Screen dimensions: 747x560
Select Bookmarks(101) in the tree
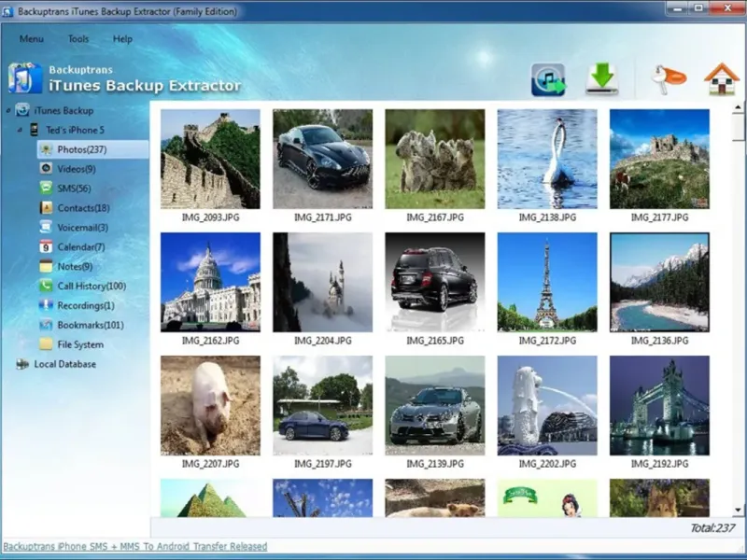click(x=91, y=325)
